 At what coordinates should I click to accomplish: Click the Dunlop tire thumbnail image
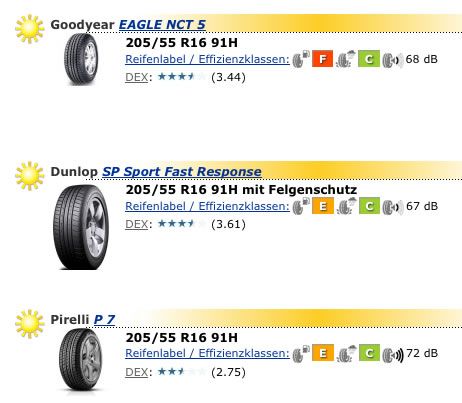[81, 227]
